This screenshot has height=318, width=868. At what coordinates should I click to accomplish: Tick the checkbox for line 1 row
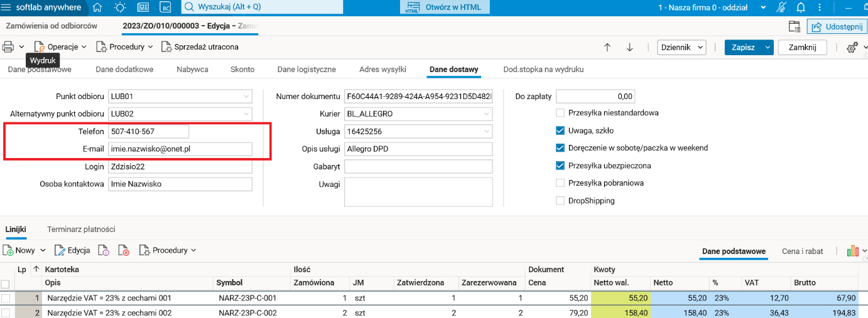[x=6, y=298]
